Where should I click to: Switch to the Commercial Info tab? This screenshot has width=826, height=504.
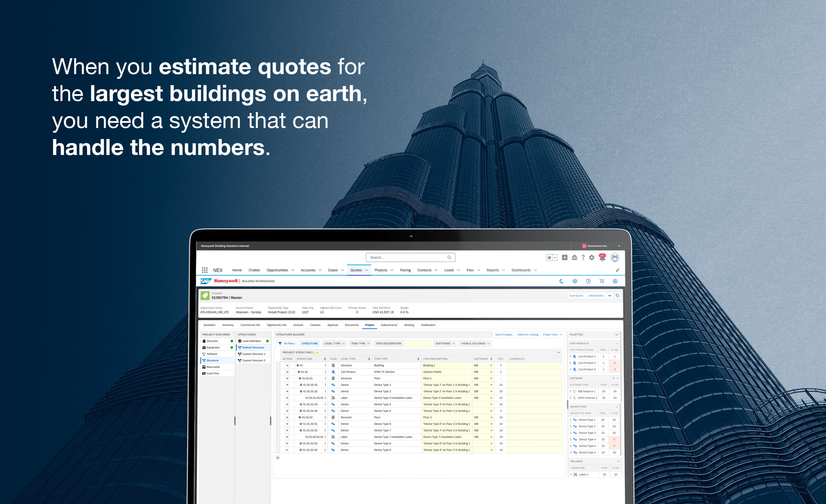[250, 325]
